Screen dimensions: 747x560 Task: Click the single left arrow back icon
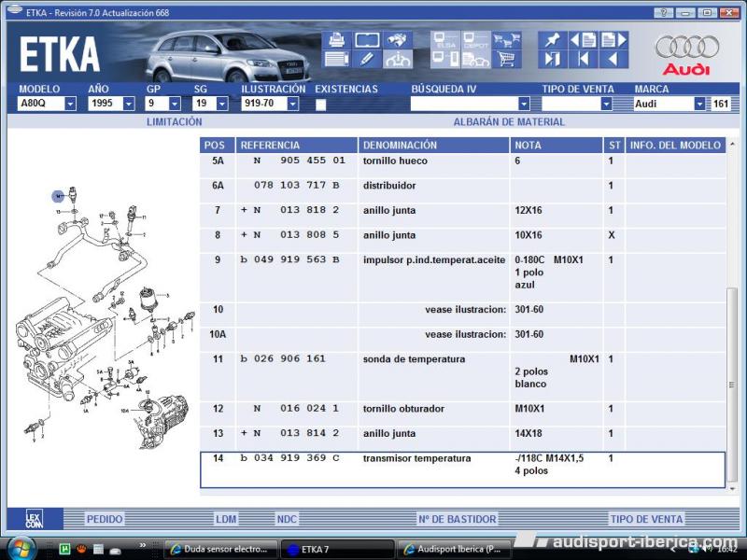(613, 60)
